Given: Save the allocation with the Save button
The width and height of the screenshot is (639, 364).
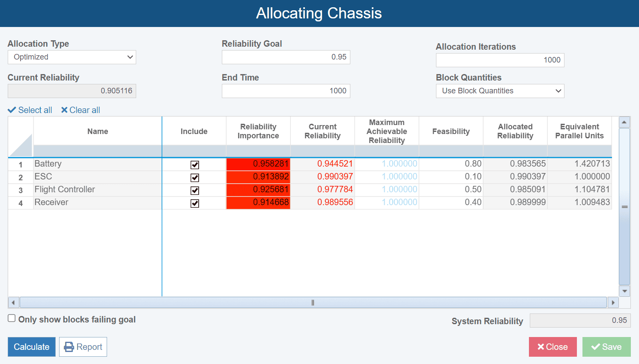Looking at the screenshot, I should click(606, 347).
